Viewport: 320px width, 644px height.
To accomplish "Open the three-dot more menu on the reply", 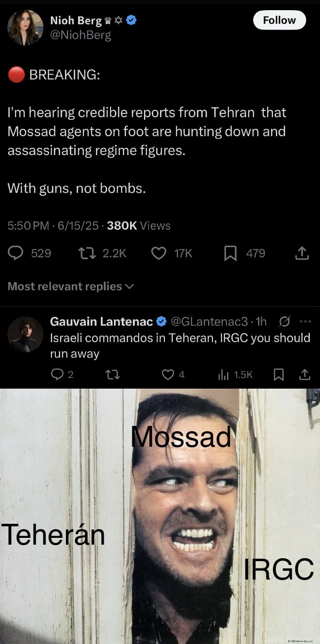I will (304, 321).
